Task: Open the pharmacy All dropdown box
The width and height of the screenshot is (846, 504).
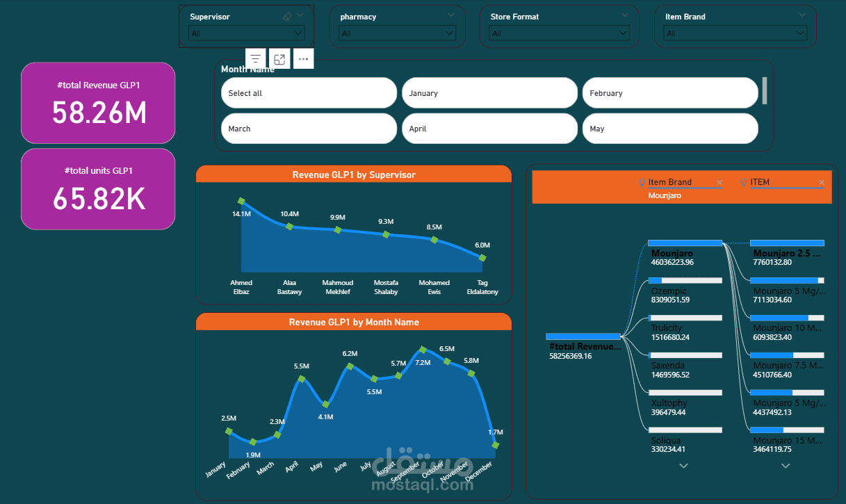Action: [x=398, y=33]
